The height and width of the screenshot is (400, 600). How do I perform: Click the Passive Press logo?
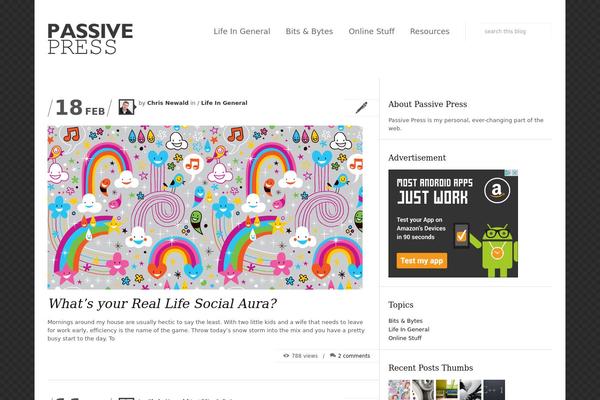90,39
